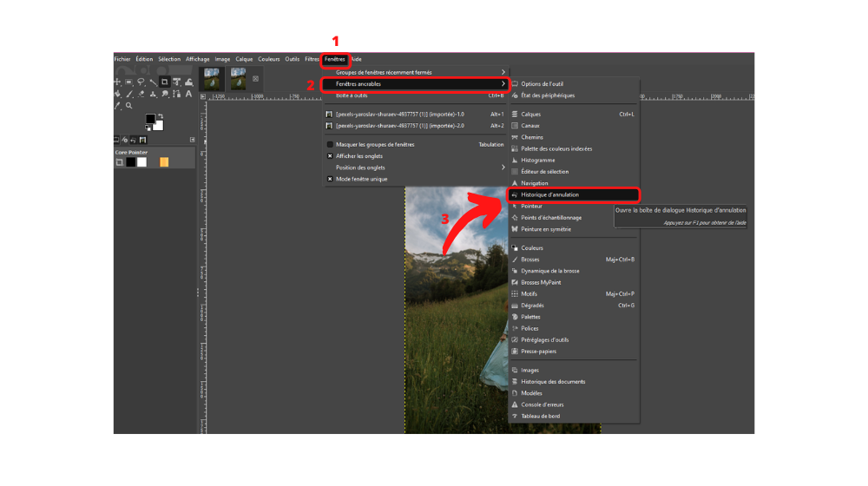Select the Paths tool
This screenshot has height=486, width=868.
click(x=176, y=94)
